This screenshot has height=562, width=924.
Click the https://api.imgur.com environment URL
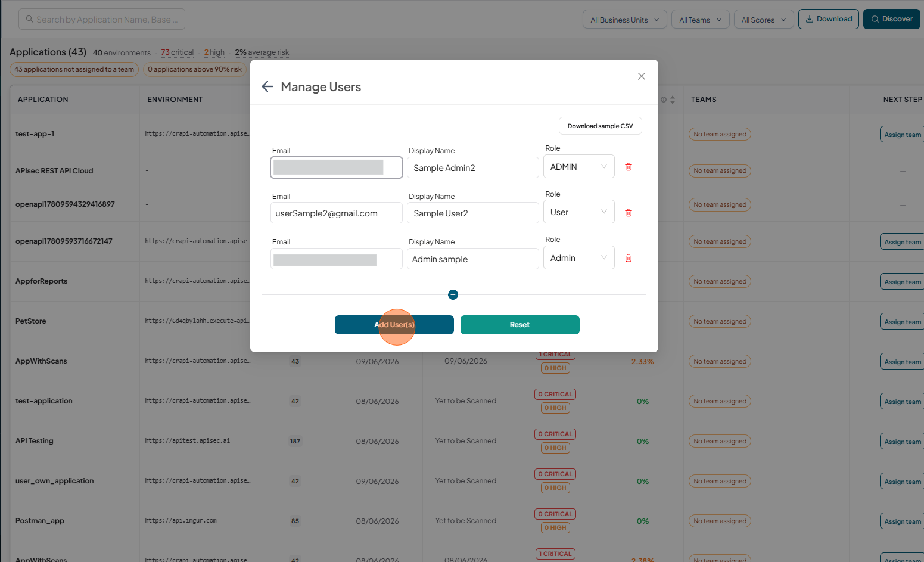(181, 521)
